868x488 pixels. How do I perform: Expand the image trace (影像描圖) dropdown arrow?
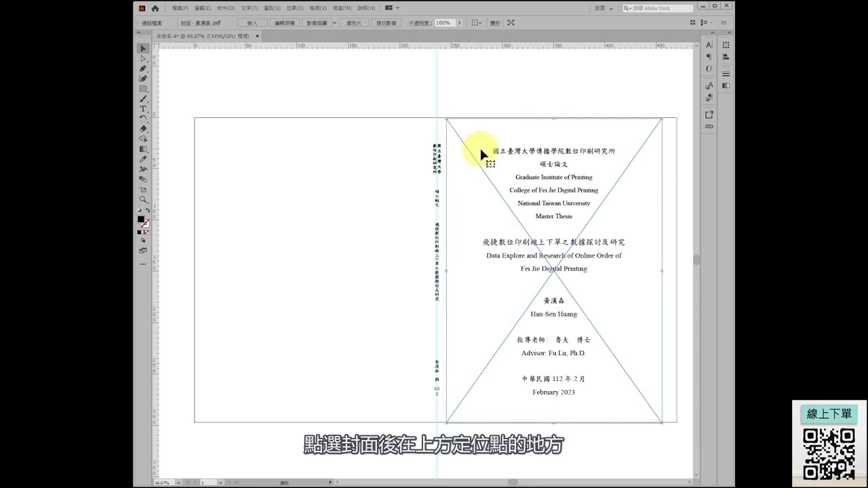(334, 22)
